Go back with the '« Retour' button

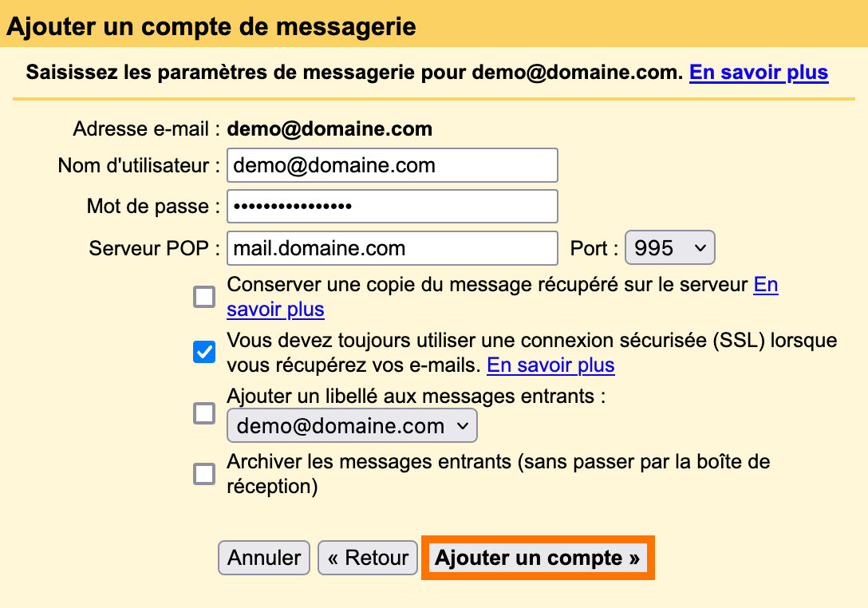(368, 558)
